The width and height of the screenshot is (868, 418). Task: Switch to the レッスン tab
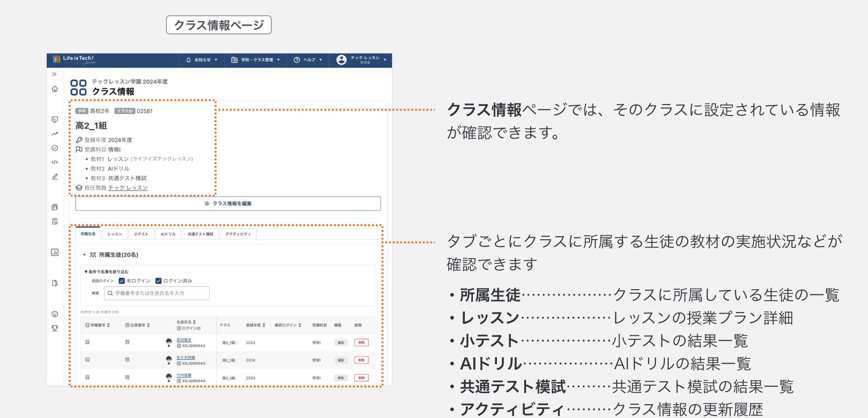click(115, 234)
